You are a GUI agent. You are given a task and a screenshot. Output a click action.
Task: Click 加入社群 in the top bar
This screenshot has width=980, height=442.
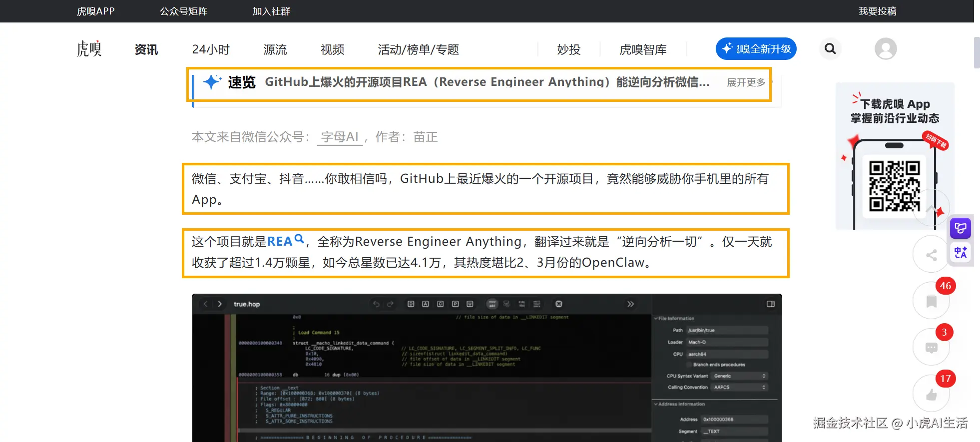[x=271, y=11]
